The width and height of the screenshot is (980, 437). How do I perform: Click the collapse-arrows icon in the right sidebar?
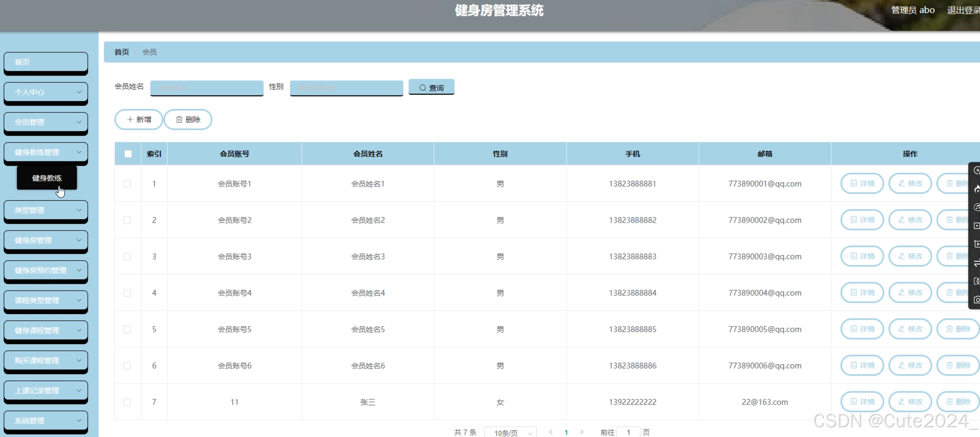coord(976,281)
